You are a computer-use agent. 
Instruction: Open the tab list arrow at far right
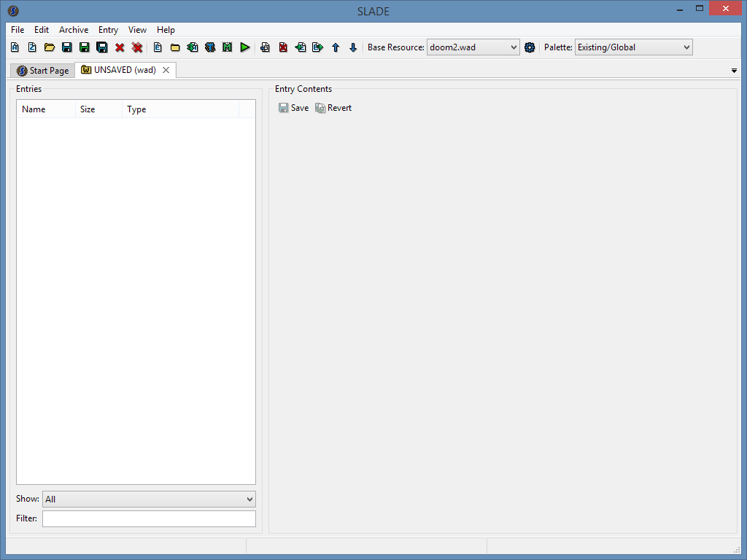tap(734, 71)
